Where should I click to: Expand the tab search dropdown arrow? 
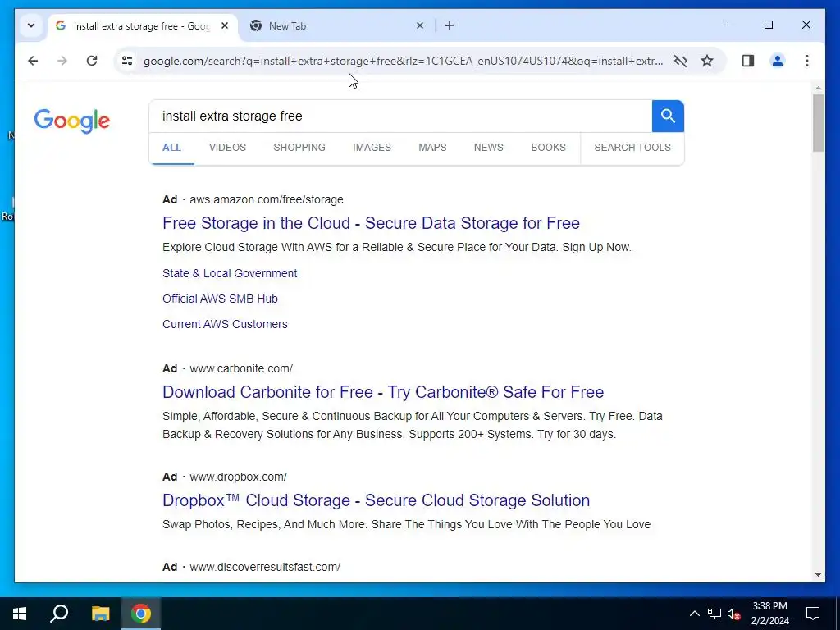point(31,25)
